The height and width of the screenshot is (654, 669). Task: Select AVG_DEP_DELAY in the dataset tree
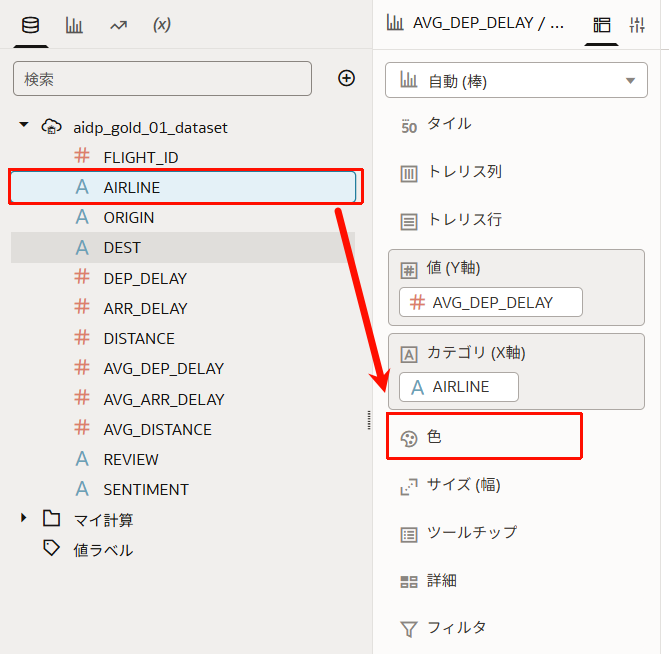pyautogui.click(x=163, y=369)
